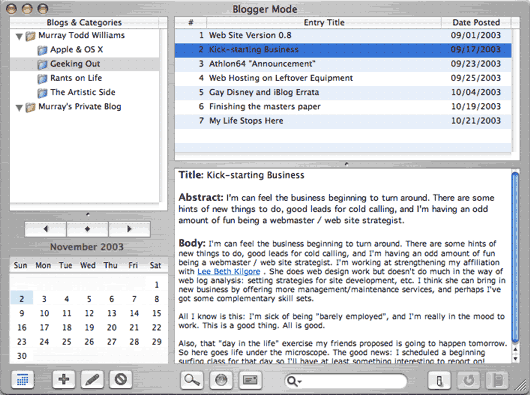Sort entries by Date Posted column
This screenshot has height=395, width=530.
(x=476, y=23)
